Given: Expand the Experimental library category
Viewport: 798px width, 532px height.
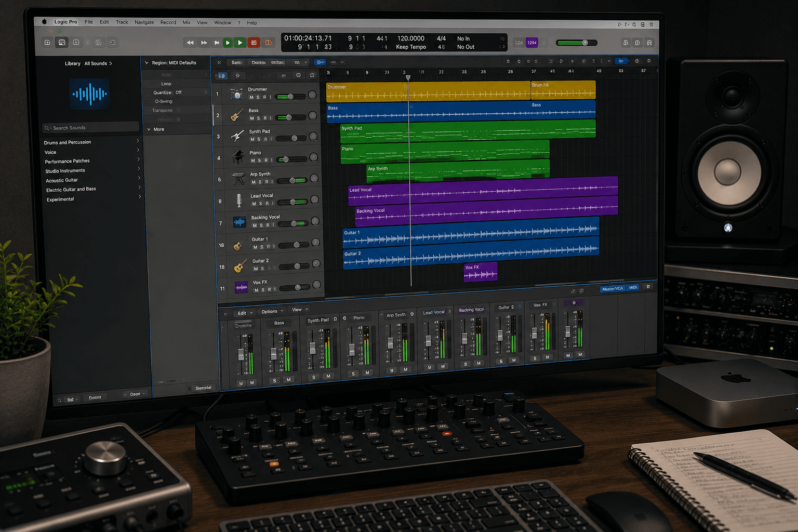Looking at the screenshot, I should (x=140, y=196).
